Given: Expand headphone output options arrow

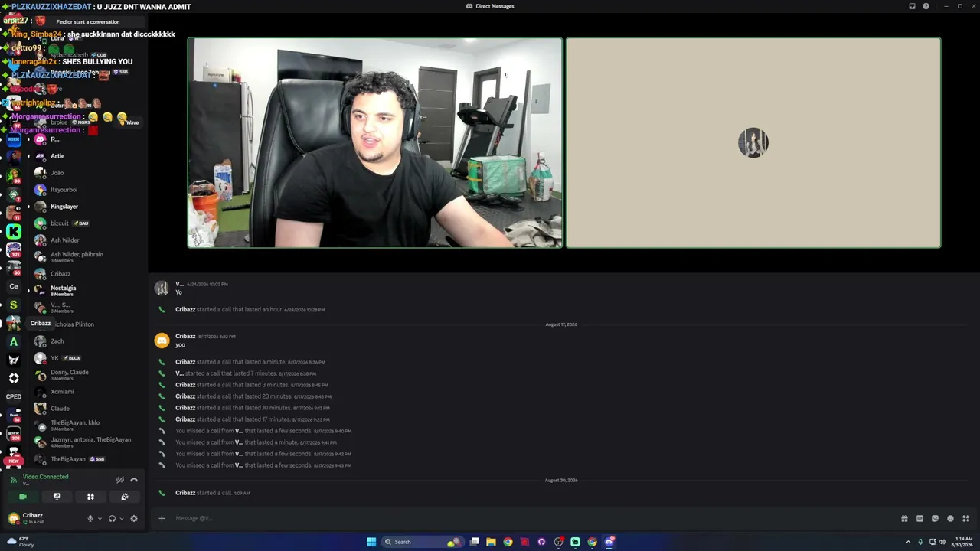Looking at the screenshot, I should point(121,518).
